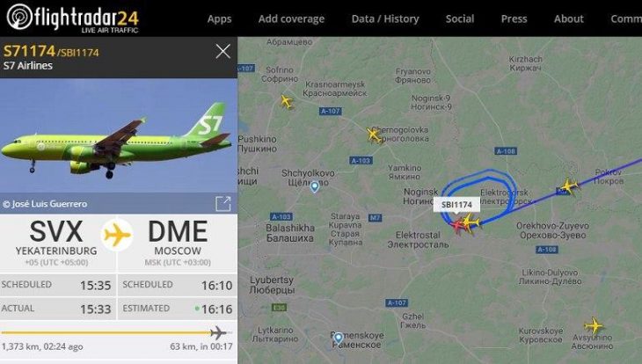
Task: Click the SBI1174 callsign label on map
Action: (456, 205)
